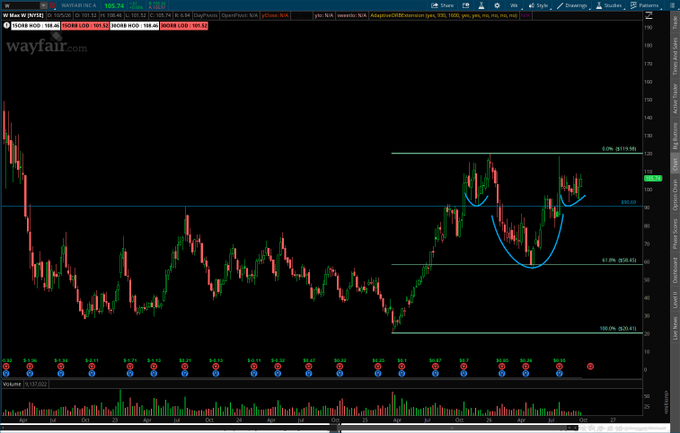
Task: Click WAYFAIR INC A company name
Action: point(78,6)
